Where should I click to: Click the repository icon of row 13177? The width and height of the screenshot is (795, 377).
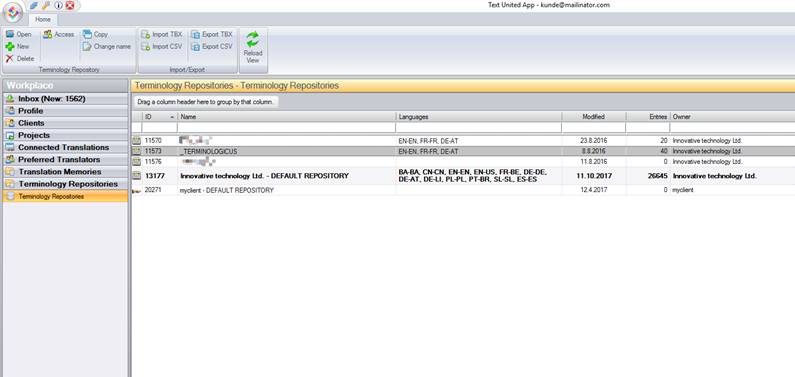coord(136,175)
